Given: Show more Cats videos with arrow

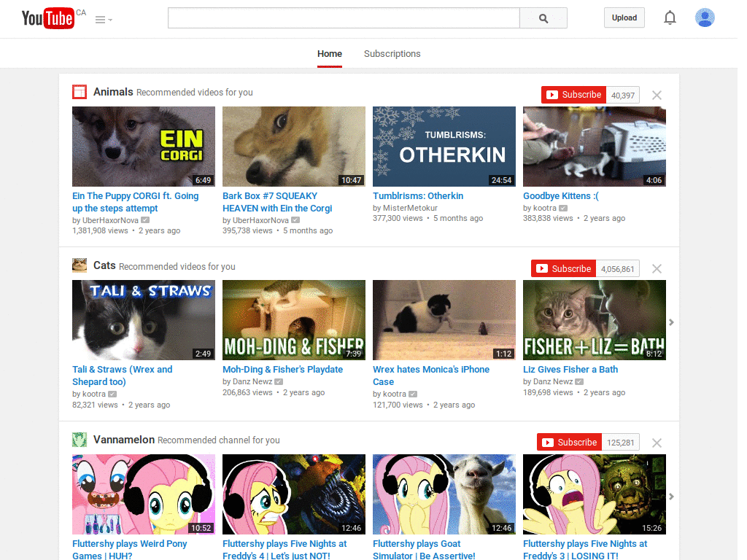Looking at the screenshot, I should tap(671, 322).
